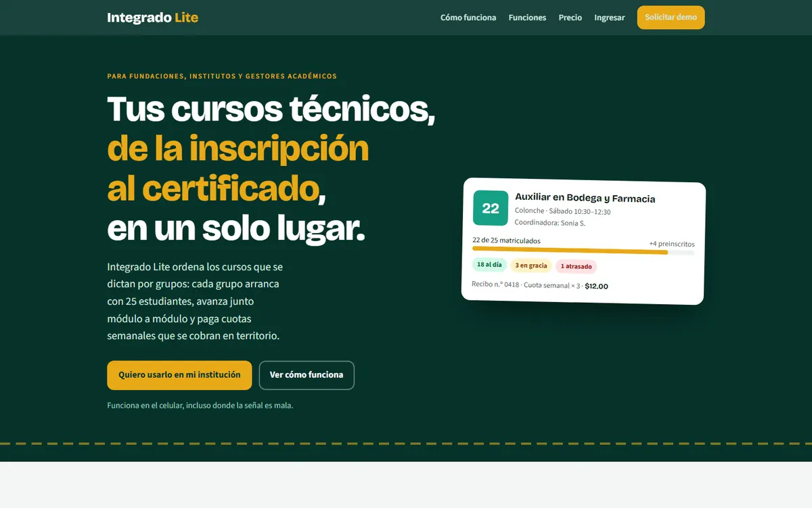Open the Integrado Lite logo home link
The height and width of the screenshot is (508, 812).
(x=153, y=18)
